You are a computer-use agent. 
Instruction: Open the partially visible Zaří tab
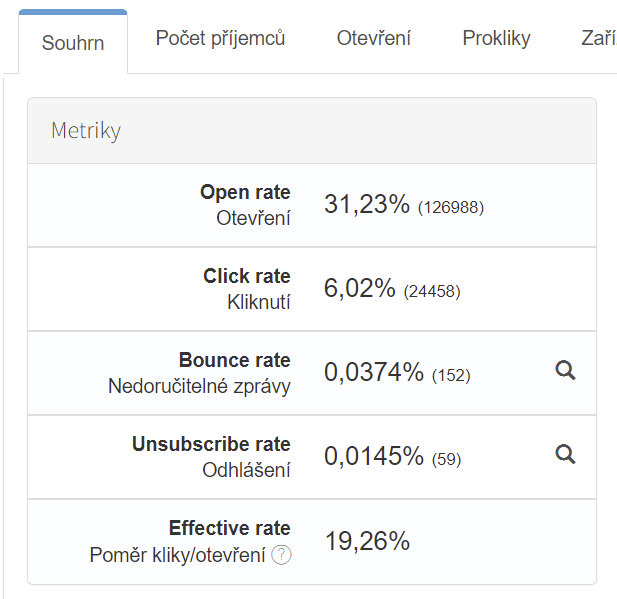597,39
